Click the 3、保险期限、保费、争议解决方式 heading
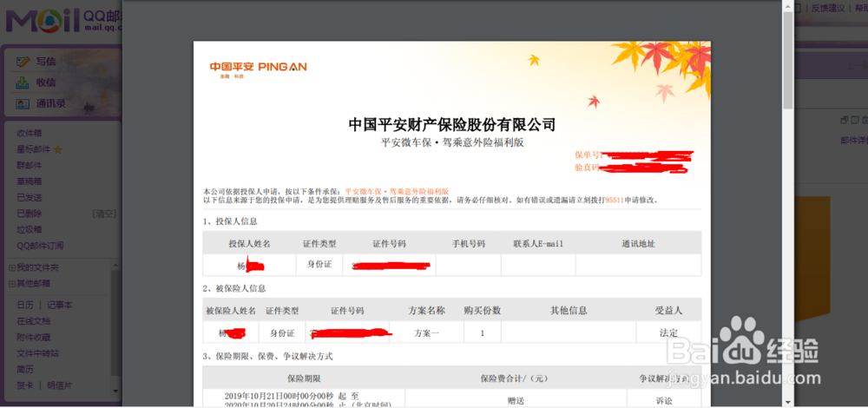Image resolution: width=868 pixels, height=408 pixels. click(268, 356)
